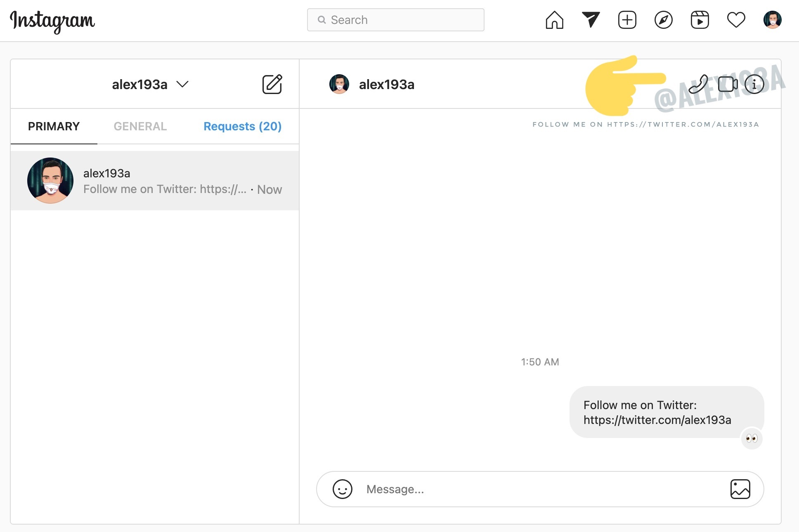Start a voice call with alex193a
The height and width of the screenshot is (532, 799).
[698, 84]
